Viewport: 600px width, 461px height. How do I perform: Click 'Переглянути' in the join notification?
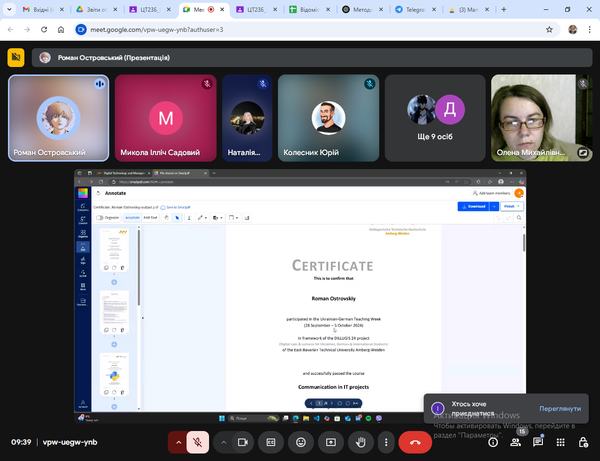coord(559,408)
